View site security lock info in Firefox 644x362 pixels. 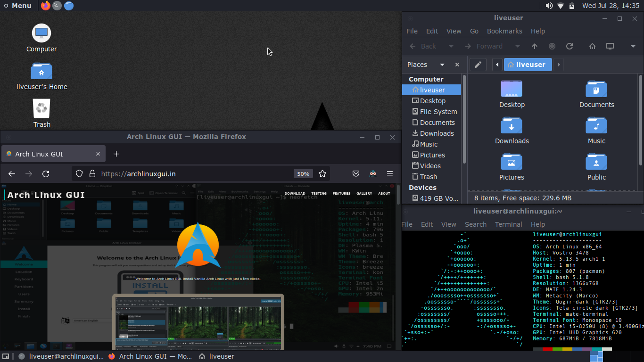[x=92, y=174]
